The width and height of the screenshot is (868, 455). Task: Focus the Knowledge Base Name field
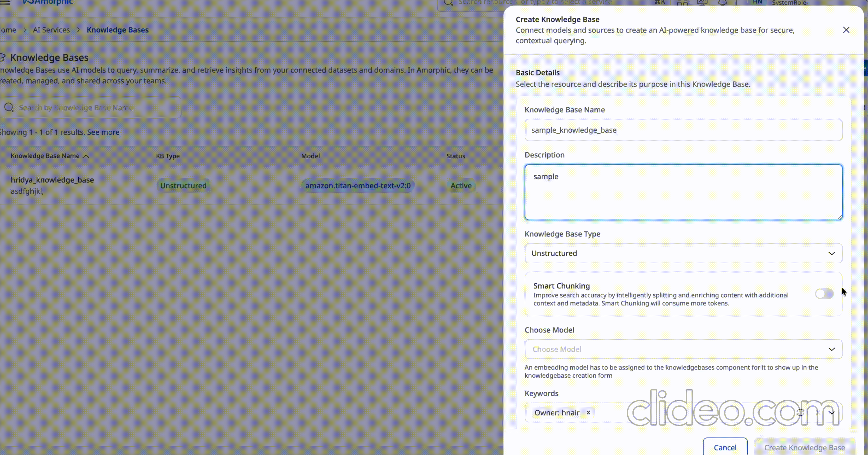coord(683,130)
